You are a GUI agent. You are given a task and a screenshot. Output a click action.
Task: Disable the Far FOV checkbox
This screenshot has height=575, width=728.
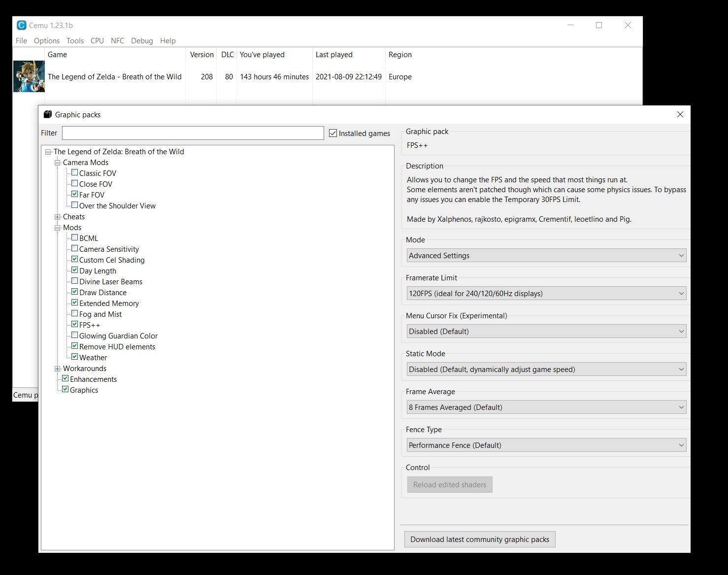coord(74,194)
